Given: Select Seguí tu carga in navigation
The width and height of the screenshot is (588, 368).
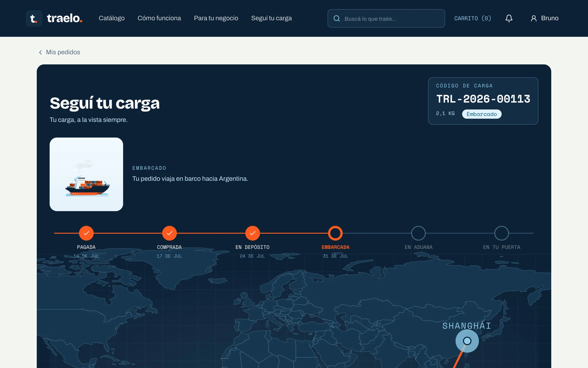Looking at the screenshot, I should 271,18.
